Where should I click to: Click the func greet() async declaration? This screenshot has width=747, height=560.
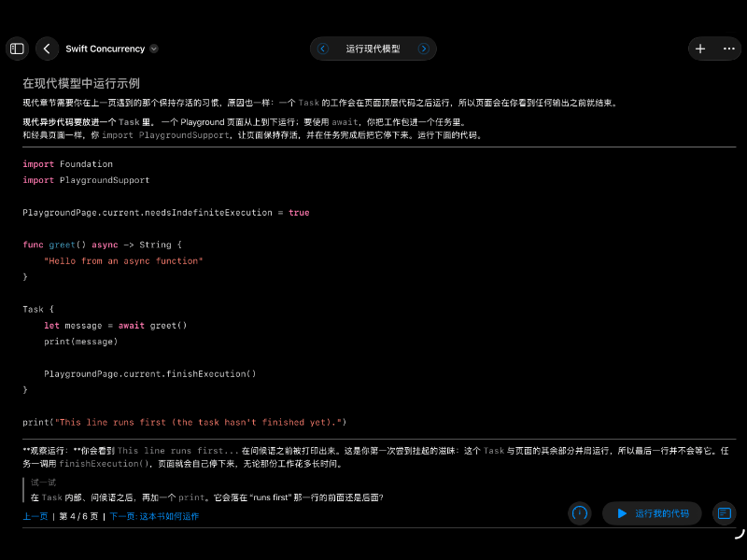point(102,245)
